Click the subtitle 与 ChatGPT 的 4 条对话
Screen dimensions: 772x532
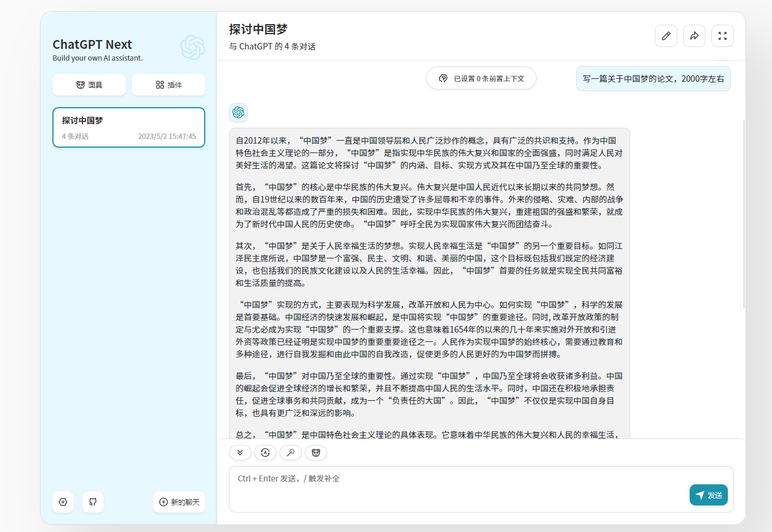click(272, 46)
